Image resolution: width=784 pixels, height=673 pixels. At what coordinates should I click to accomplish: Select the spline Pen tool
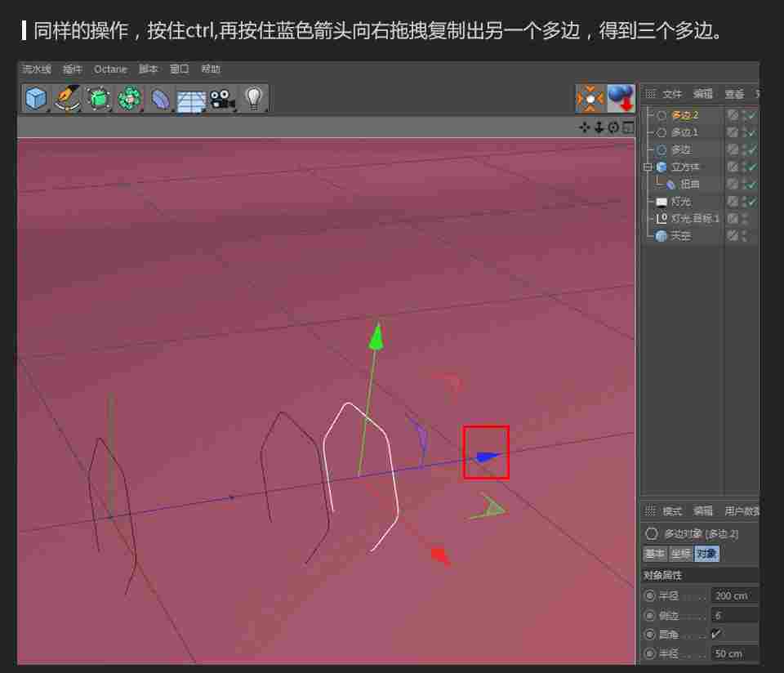click(67, 98)
